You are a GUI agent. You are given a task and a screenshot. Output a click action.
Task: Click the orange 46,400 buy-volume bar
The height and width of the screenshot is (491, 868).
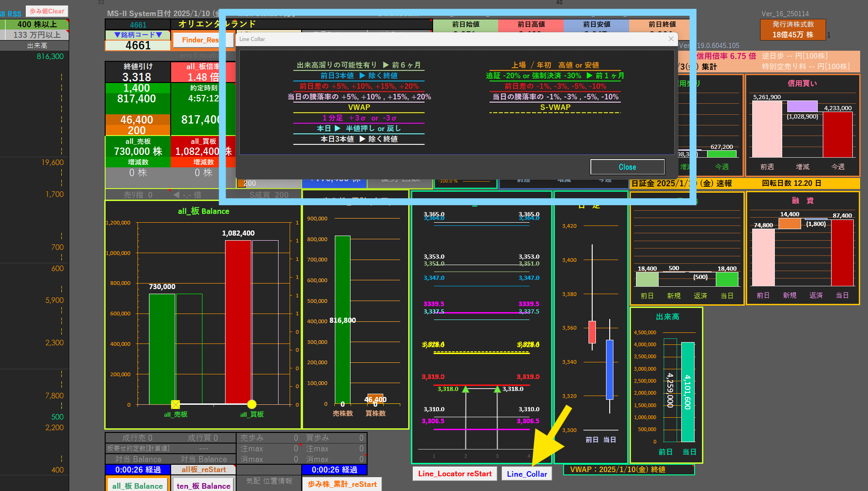(x=375, y=399)
